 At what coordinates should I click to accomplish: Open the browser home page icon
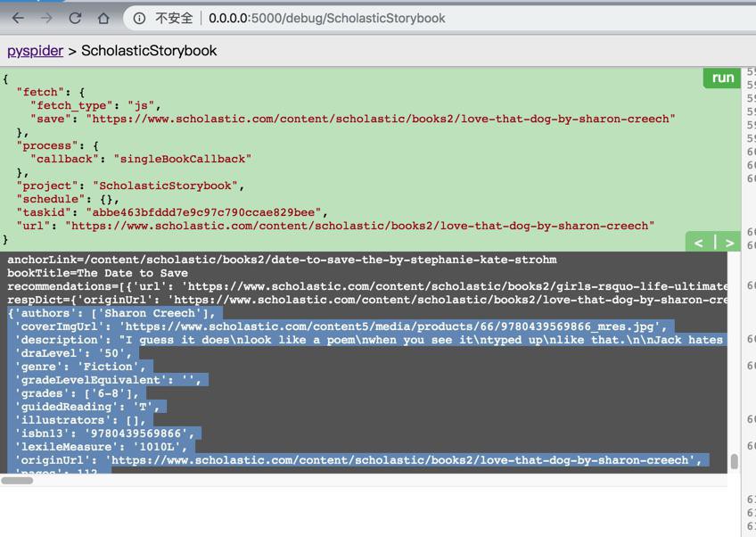point(103,19)
